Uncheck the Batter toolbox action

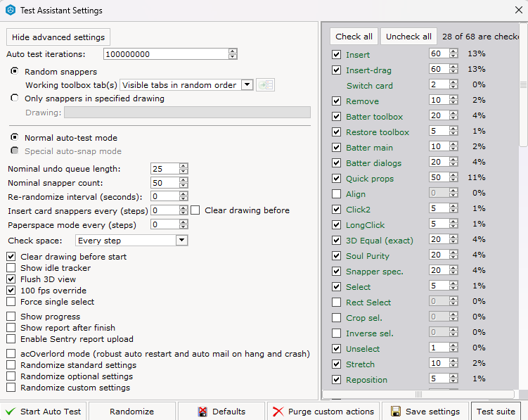point(336,117)
